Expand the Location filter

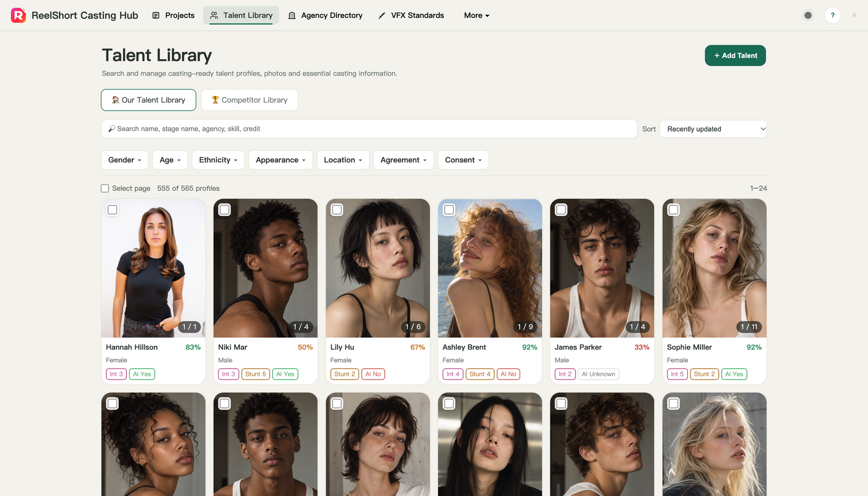click(343, 160)
